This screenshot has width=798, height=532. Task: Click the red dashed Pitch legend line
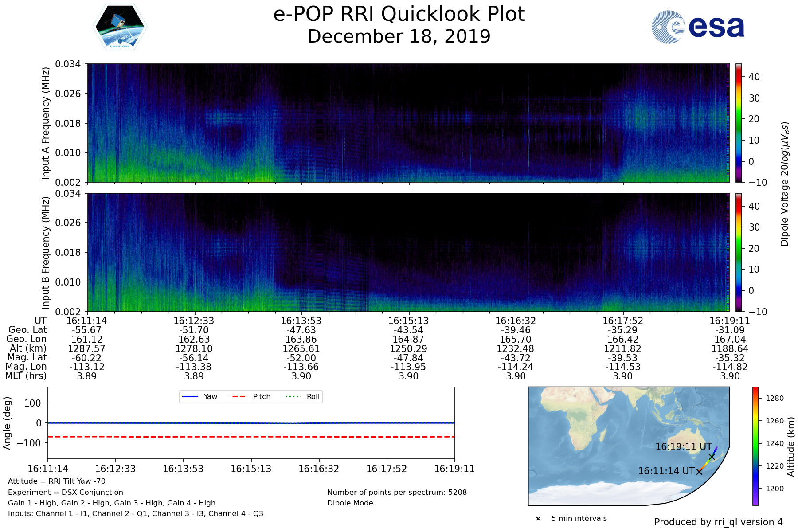click(x=239, y=396)
